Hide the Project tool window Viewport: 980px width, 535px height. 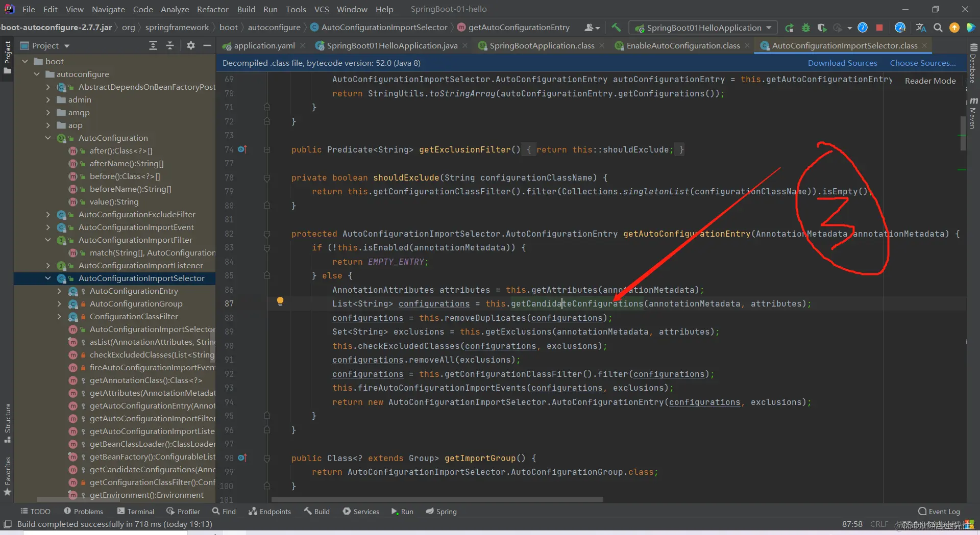coord(207,46)
